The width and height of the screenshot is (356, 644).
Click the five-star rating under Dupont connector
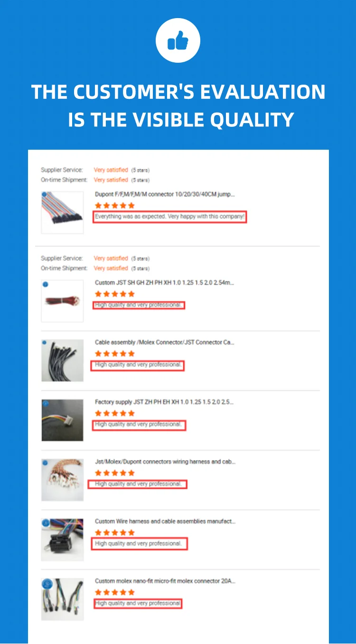click(x=115, y=205)
